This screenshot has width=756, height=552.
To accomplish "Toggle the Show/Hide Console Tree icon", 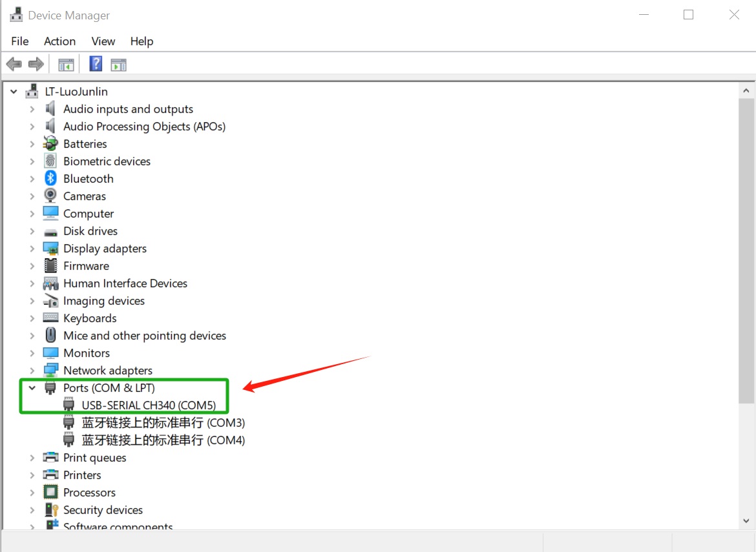I will pyautogui.click(x=65, y=63).
